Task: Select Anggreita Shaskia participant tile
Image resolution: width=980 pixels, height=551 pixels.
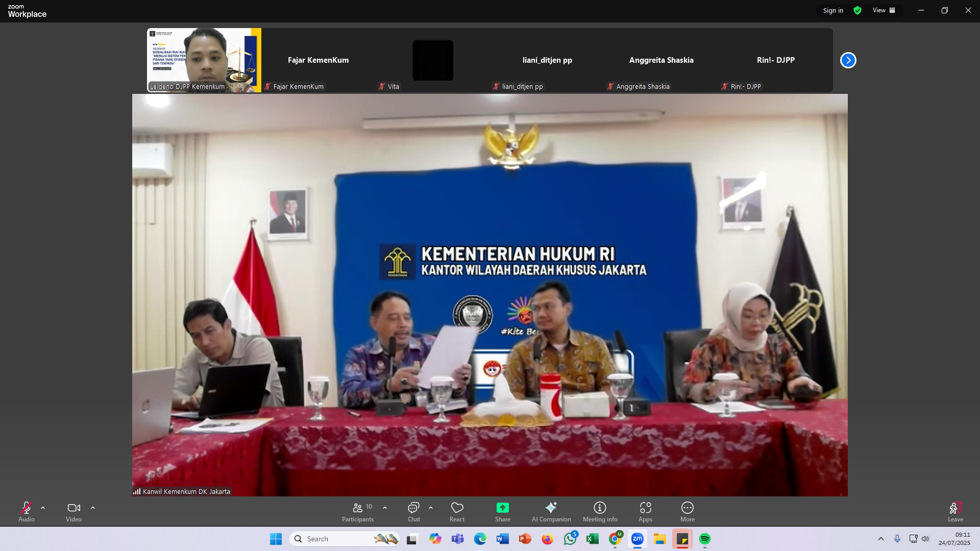Action: [x=661, y=60]
